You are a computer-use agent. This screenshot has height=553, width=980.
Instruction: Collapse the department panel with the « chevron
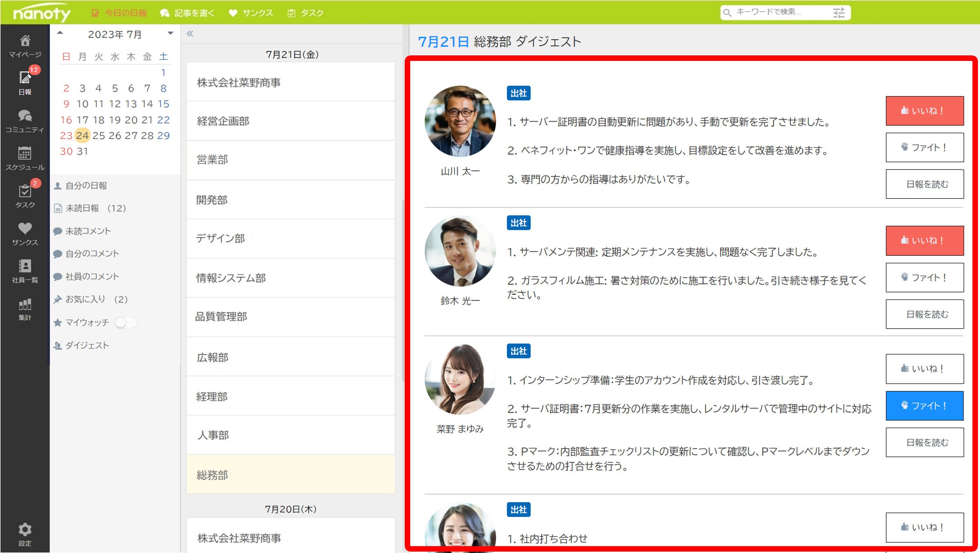coord(190,33)
